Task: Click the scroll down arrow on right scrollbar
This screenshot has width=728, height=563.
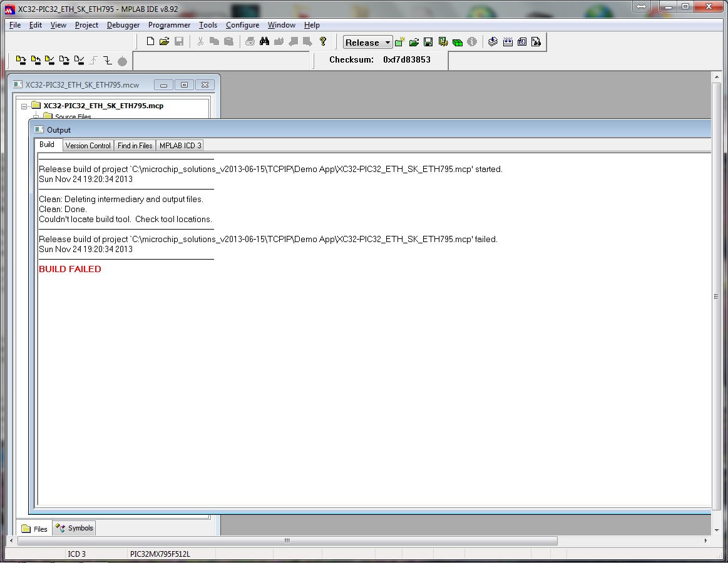Action: 716,530
